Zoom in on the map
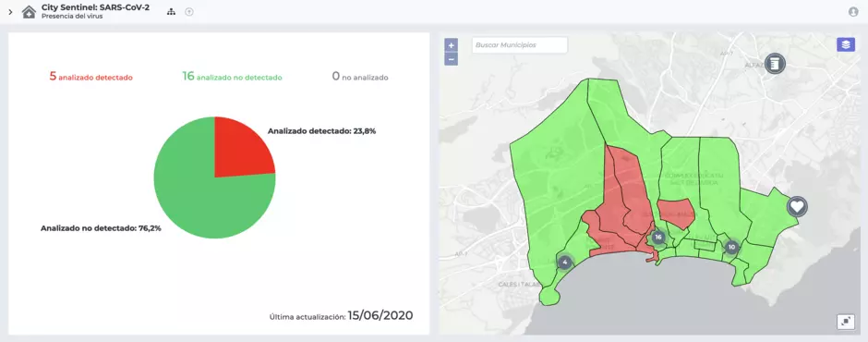Viewport: 868px width, 342px height. coord(452,45)
